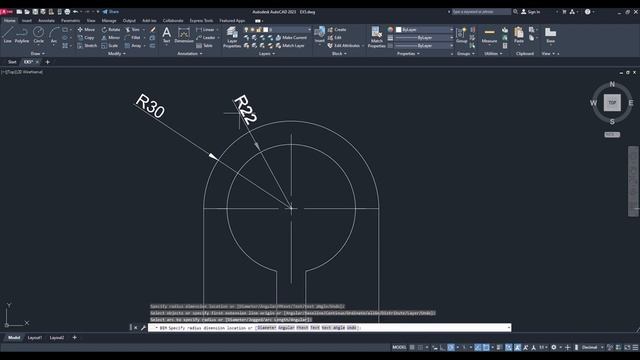Click the Insert block icon
The width and height of the screenshot is (640, 360).
click(320, 35)
